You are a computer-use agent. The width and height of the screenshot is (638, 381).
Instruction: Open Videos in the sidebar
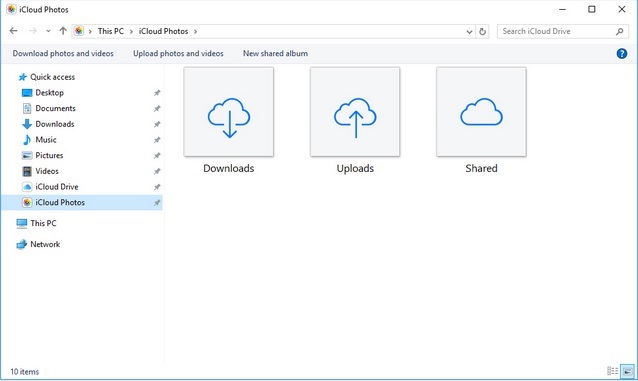47,171
